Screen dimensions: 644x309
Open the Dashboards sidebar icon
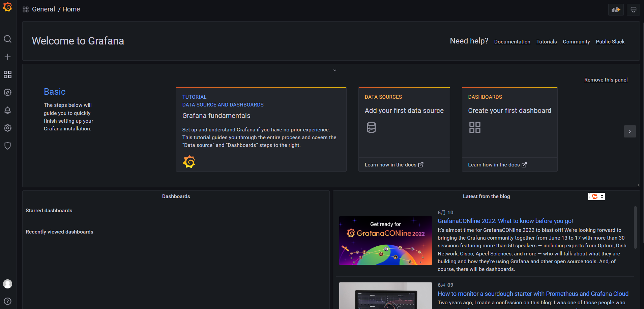[7, 74]
